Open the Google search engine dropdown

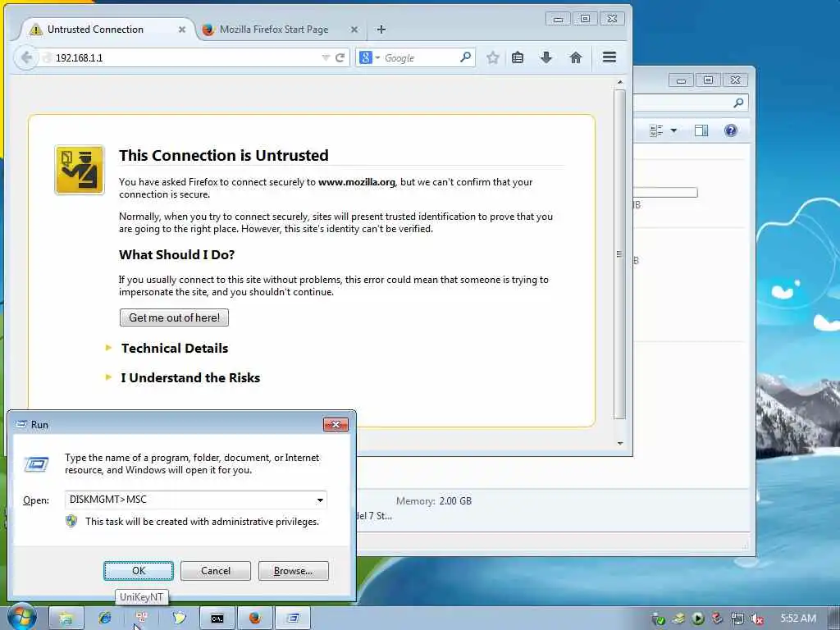click(x=377, y=57)
